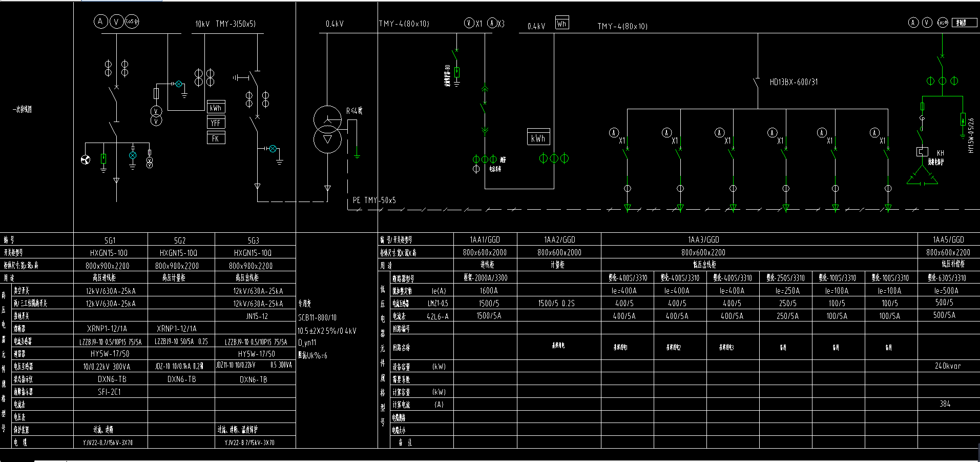This screenshot has width=980, height=462.
Task: Select the 10kV TMY-3(50x5) busbar label
Action: [x=225, y=24]
